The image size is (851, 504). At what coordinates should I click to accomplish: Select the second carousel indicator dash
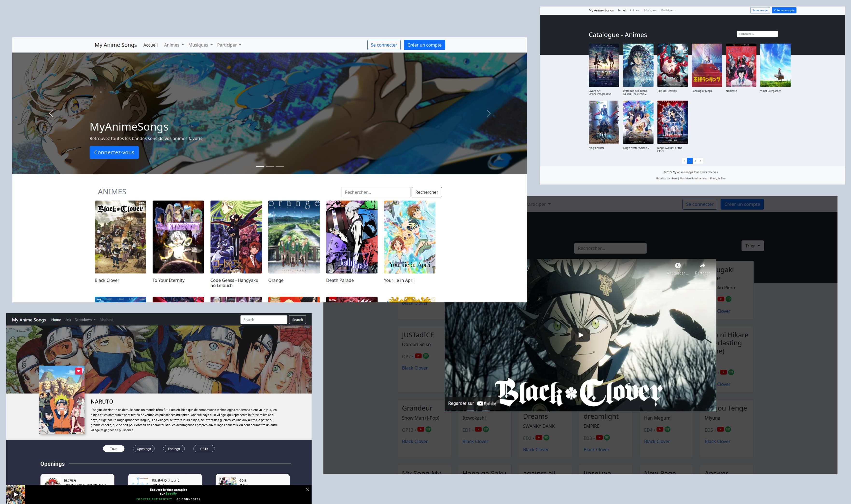tap(270, 166)
